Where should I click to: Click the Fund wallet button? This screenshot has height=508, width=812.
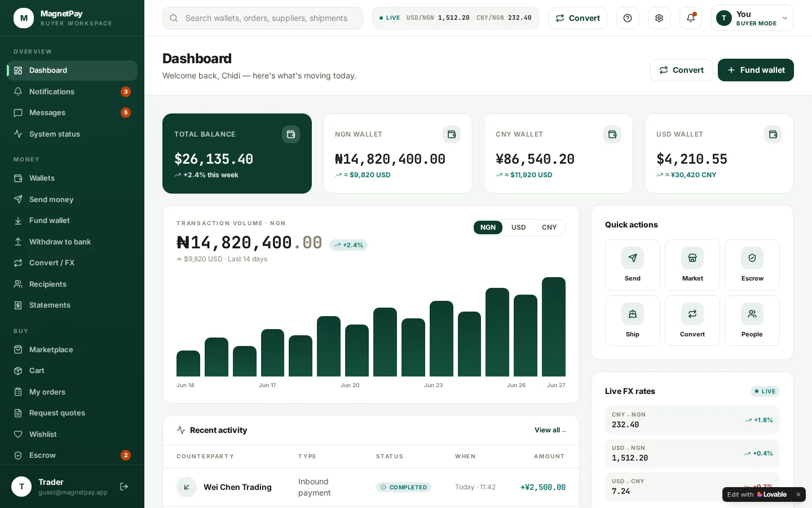pyautogui.click(x=756, y=70)
